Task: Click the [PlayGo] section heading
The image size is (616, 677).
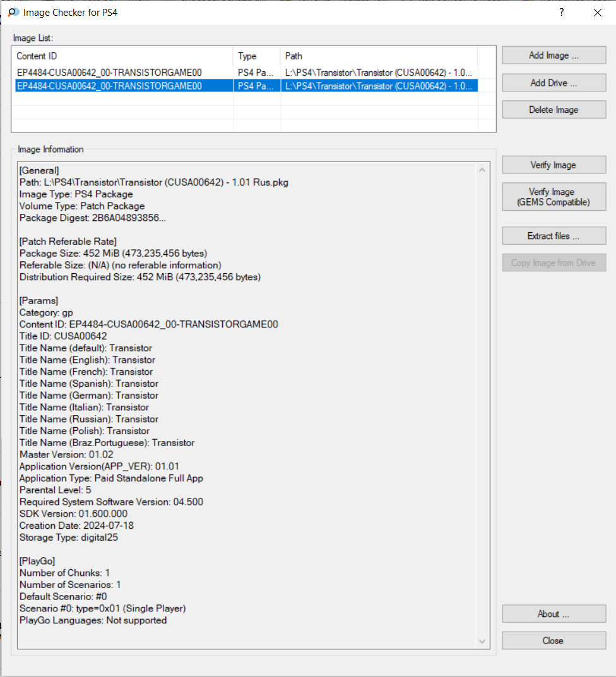Action: [x=37, y=561]
